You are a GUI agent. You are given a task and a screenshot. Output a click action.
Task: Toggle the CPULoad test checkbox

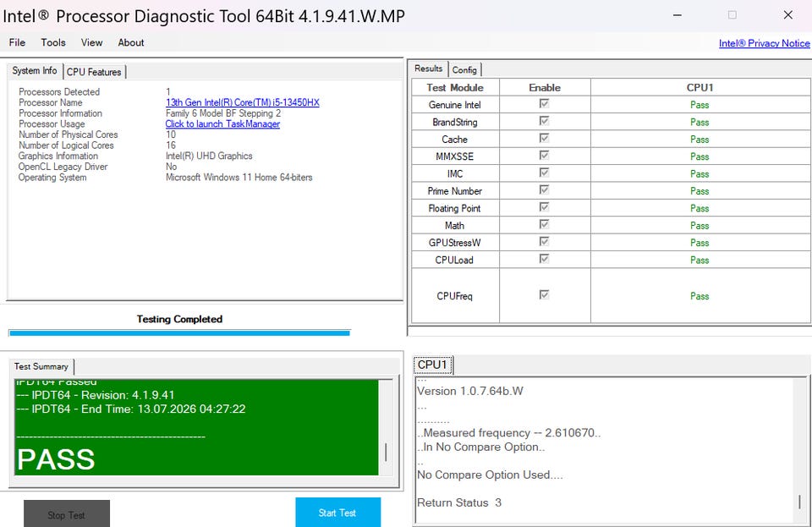[544, 258]
